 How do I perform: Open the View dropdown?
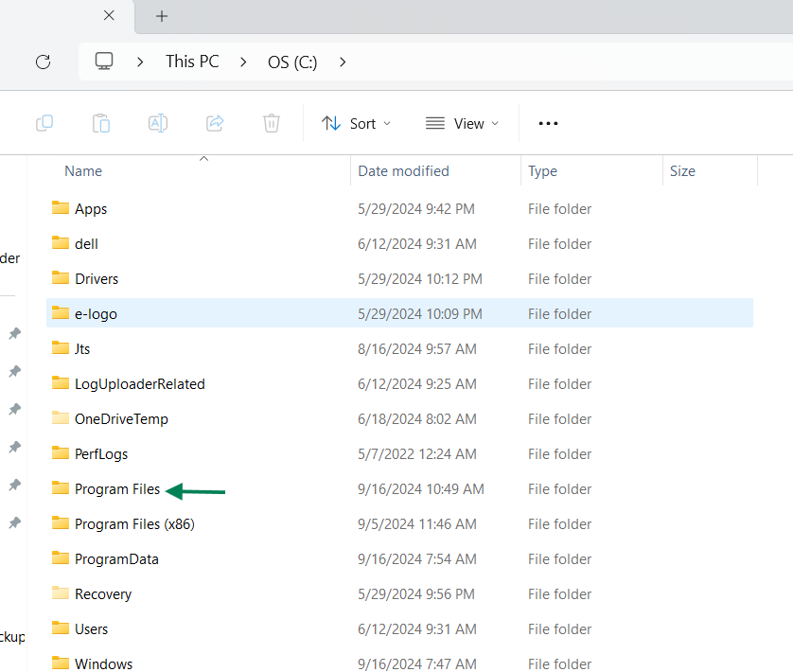tap(462, 123)
